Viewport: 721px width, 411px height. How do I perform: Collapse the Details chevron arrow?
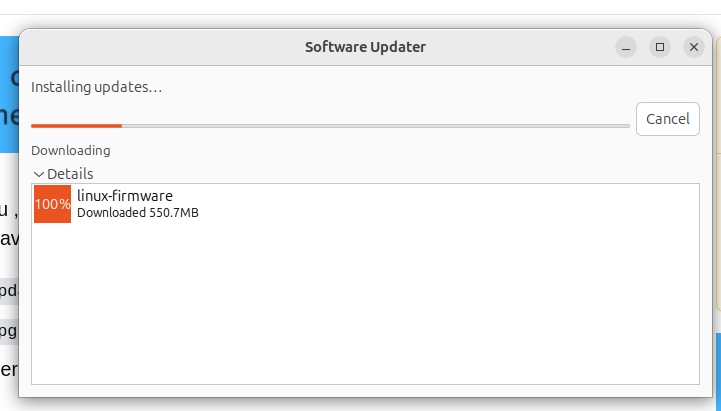coord(39,174)
